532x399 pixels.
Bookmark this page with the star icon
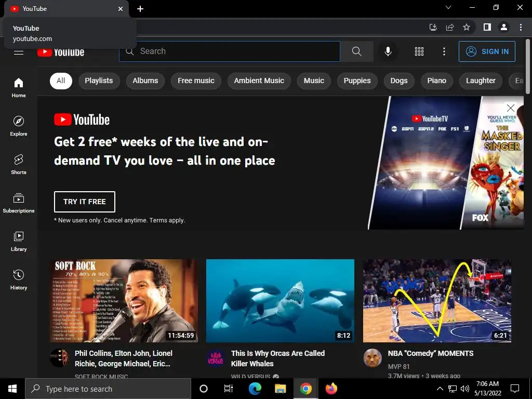click(467, 27)
